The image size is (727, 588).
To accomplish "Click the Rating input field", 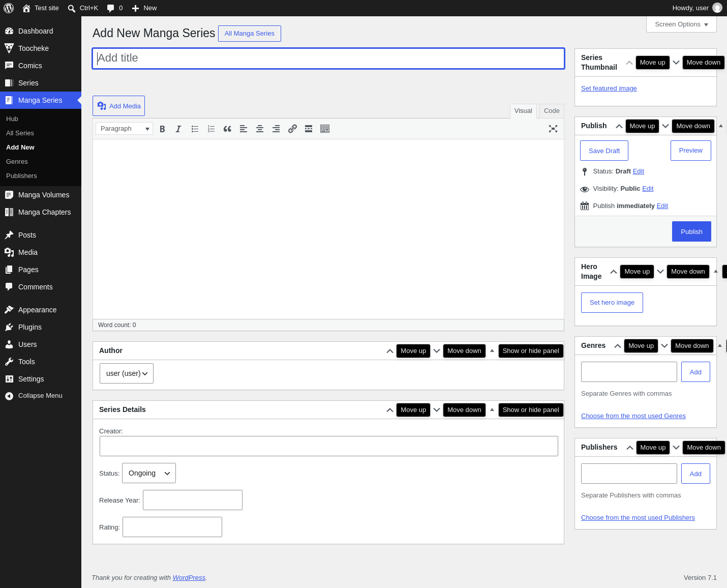I will coord(172,527).
